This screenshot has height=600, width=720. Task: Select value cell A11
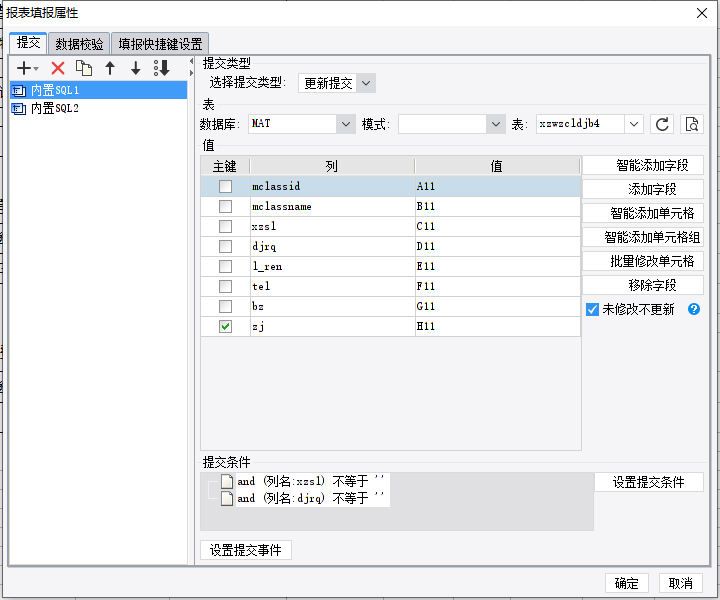[498, 186]
